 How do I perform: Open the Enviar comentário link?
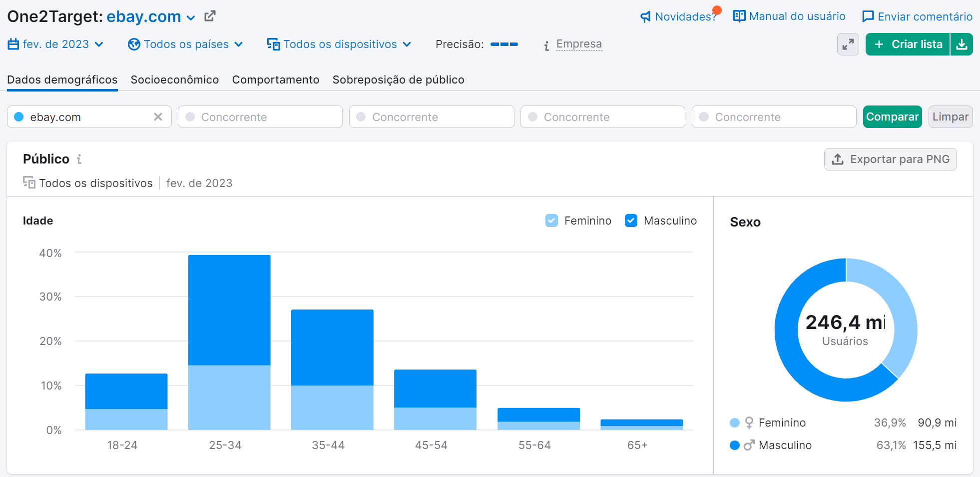pos(917,16)
